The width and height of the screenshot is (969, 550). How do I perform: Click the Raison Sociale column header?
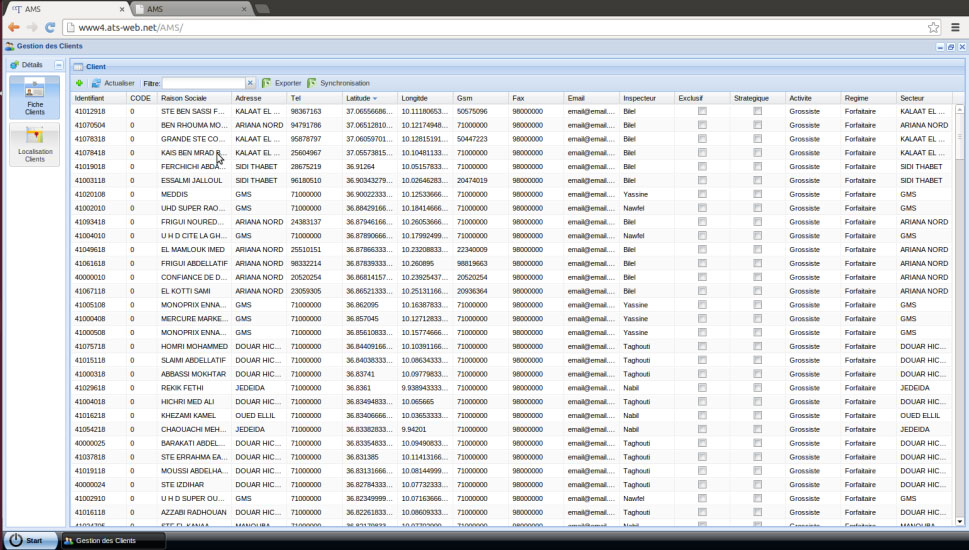[x=183, y=98]
